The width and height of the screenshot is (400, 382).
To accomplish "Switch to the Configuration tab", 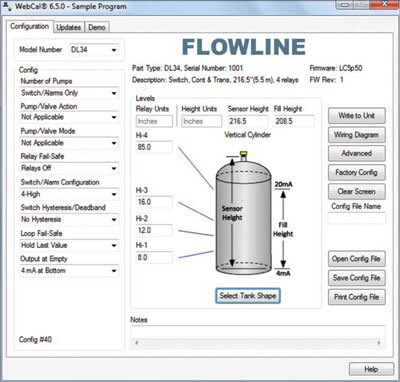I will point(29,26).
